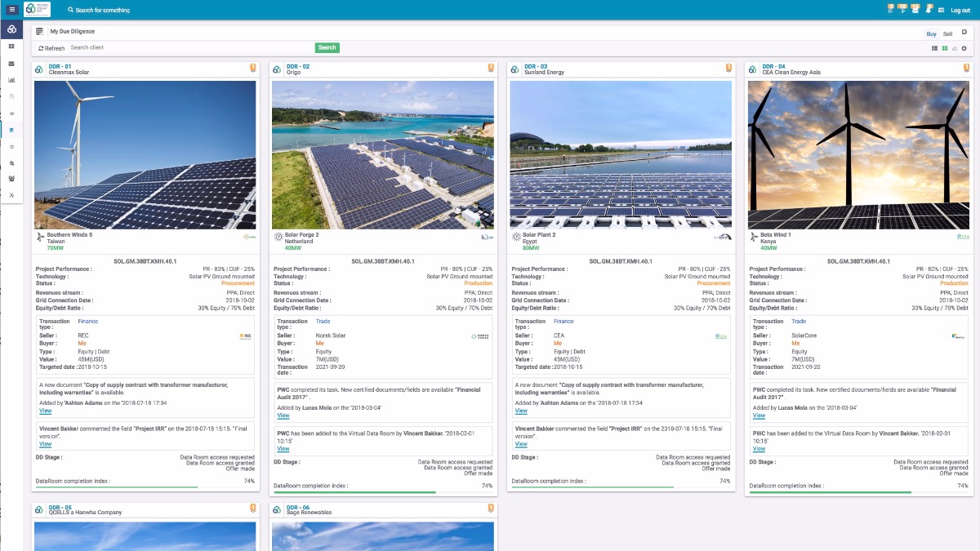Click the DataRoom completion bar on DDR - 02
This screenshot has height=551, width=980.
pyautogui.click(x=383, y=492)
